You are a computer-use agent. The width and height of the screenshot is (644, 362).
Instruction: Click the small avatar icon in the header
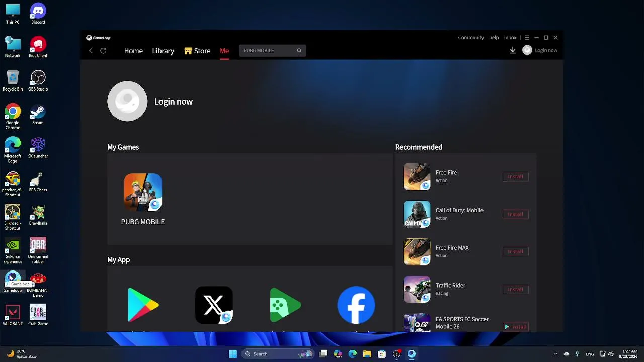click(x=527, y=50)
